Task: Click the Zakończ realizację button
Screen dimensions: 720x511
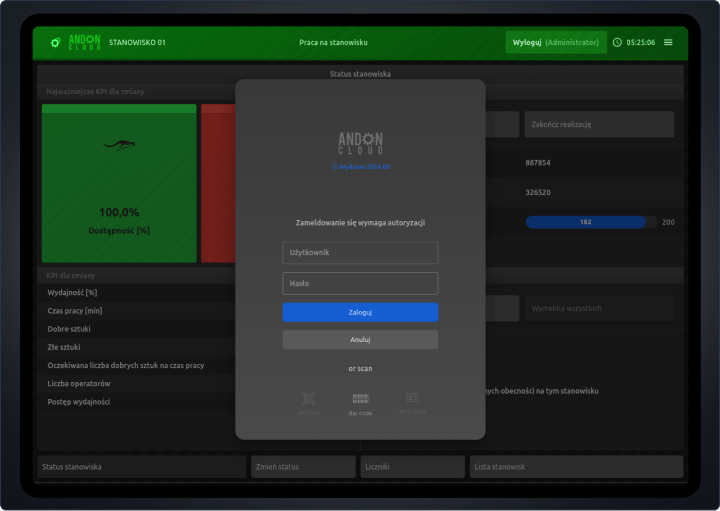Action: 598,125
